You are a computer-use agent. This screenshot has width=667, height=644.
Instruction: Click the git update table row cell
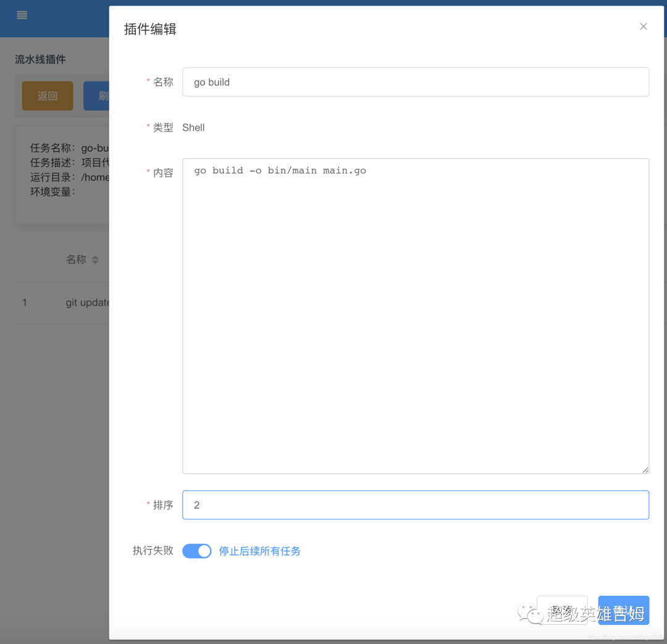pos(87,303)
